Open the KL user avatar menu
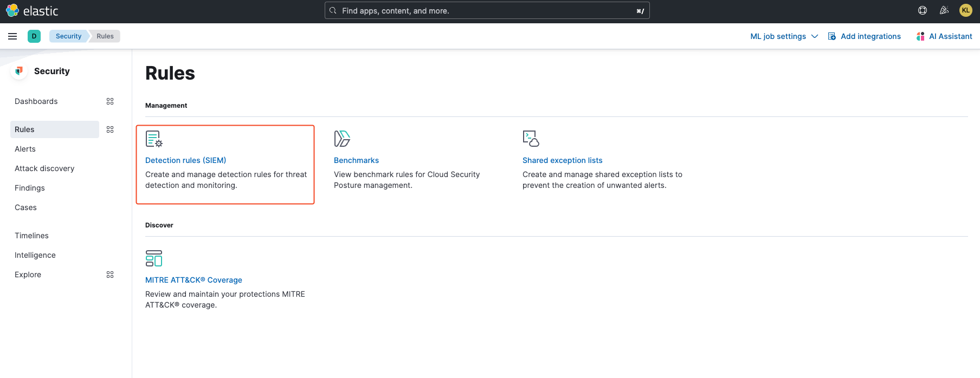The width and height of the screenshot is (980, 378). point(966,10)
